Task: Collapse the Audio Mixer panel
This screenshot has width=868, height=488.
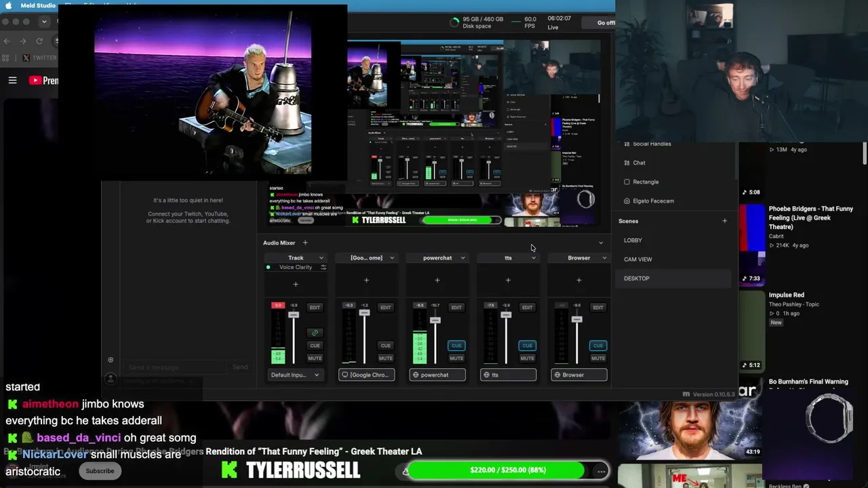Action: click(x=601, y=243)
